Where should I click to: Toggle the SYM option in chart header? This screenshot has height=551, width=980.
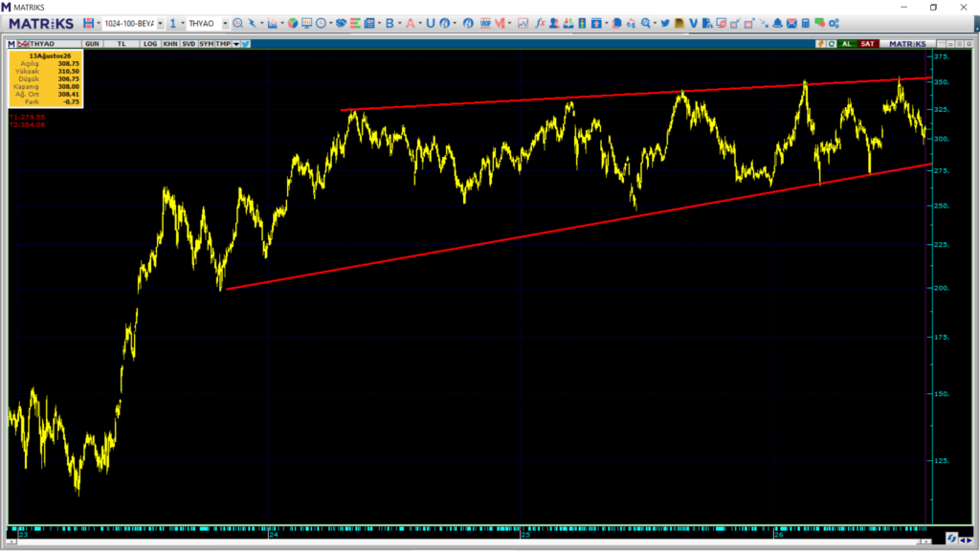(207, 44)
